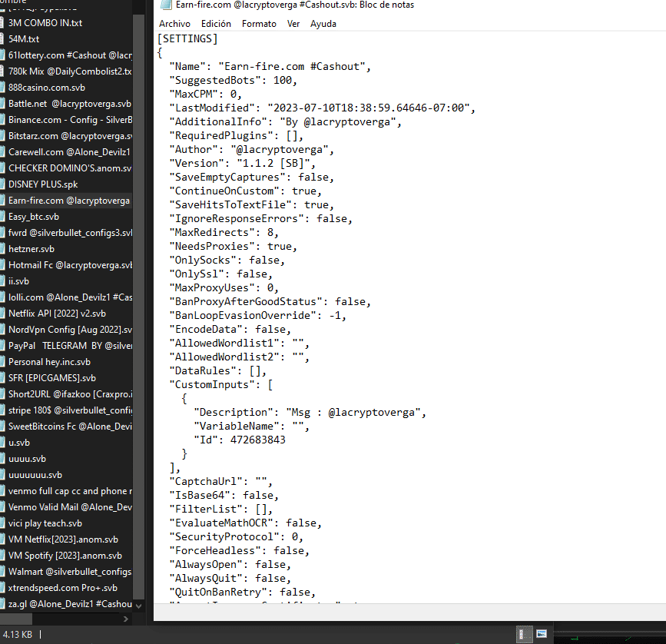
Task: Open the Ayuda menu
Action: 323,24
